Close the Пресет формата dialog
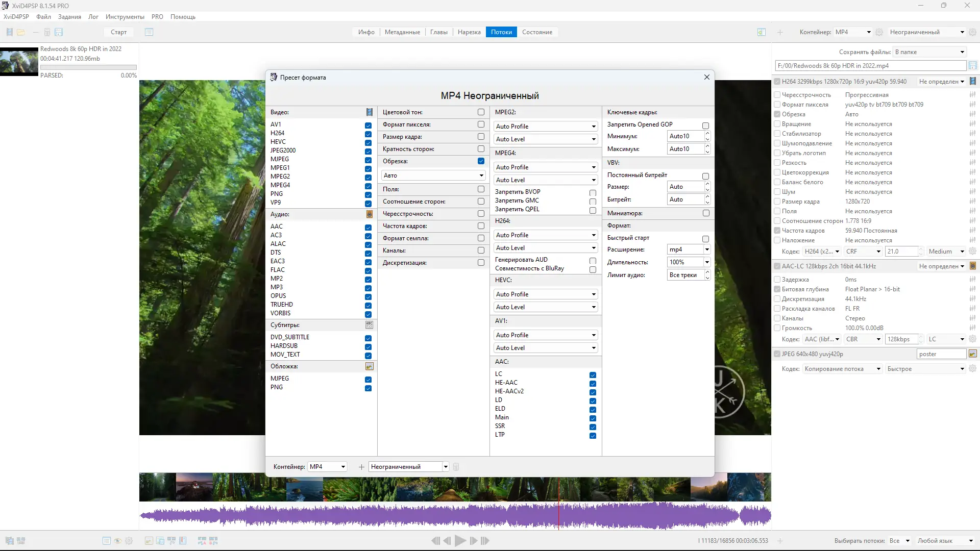The height and width of the screenshot is (551, 980). [706, 77]
